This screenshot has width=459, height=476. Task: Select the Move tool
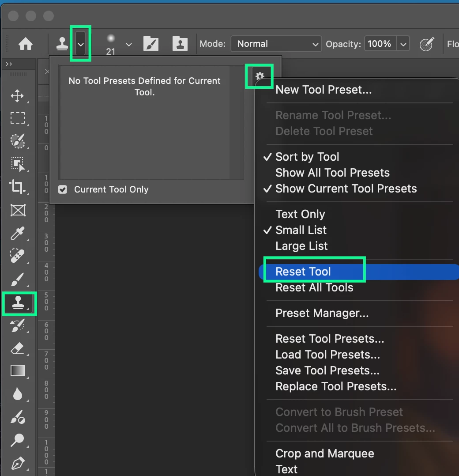click(17, 96)
